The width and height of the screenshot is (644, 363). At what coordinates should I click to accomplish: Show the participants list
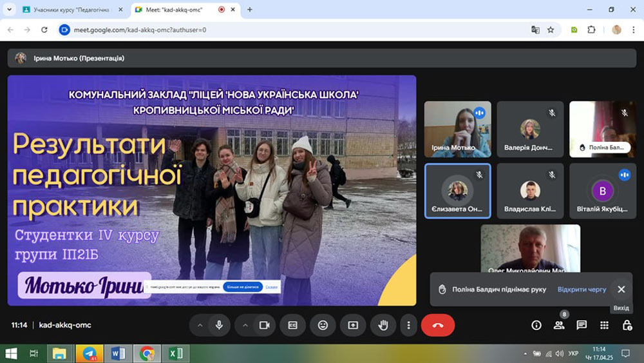point(559,326)
